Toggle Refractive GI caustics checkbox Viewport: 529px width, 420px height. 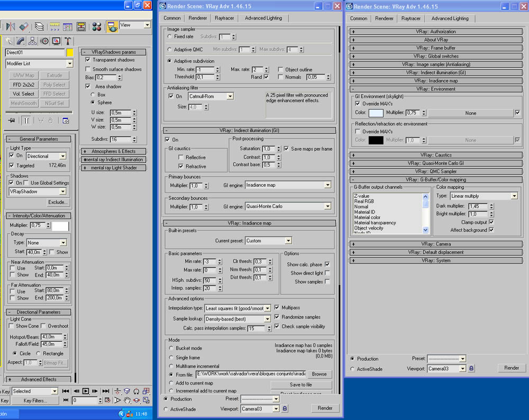[181, 166]
